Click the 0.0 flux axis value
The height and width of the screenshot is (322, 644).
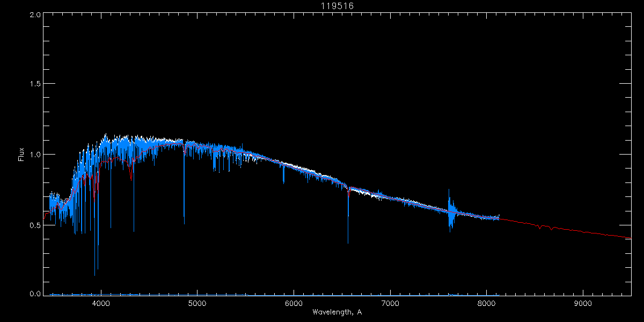click(x=34, y=294)
